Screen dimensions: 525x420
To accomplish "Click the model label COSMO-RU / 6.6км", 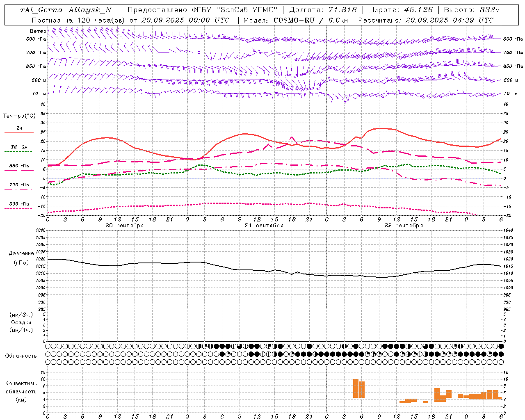I will click(311, 20).
